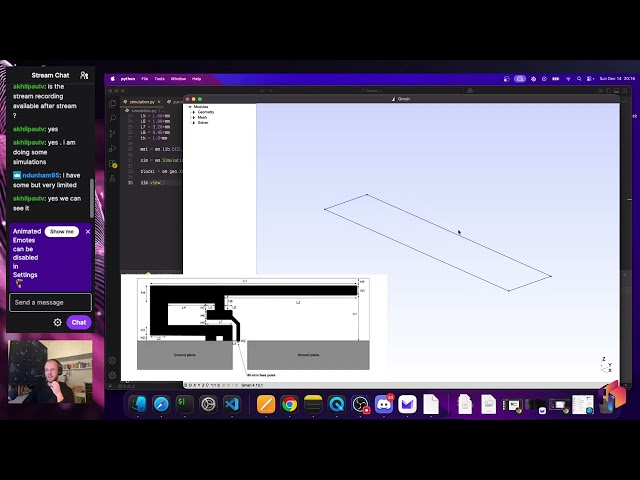The height and width of the screenshot is (480, 640).
Task: Open the python application menu
Action: [x=128, y=79]
